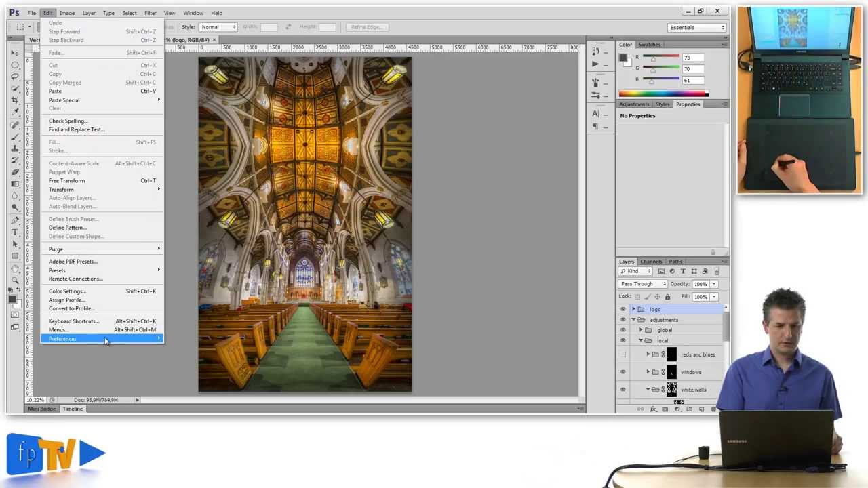This screenshot has height=488, width=868.
Task: Select the Healing Brush tool
Action: (x=15, y=125)
